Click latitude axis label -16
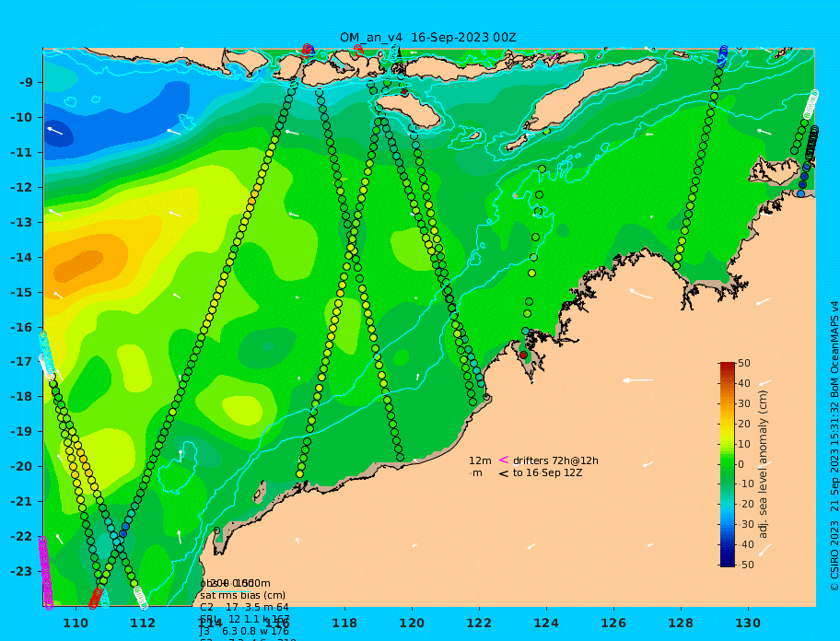The height and width of the screenshot is (641, 840). (21, 327)
